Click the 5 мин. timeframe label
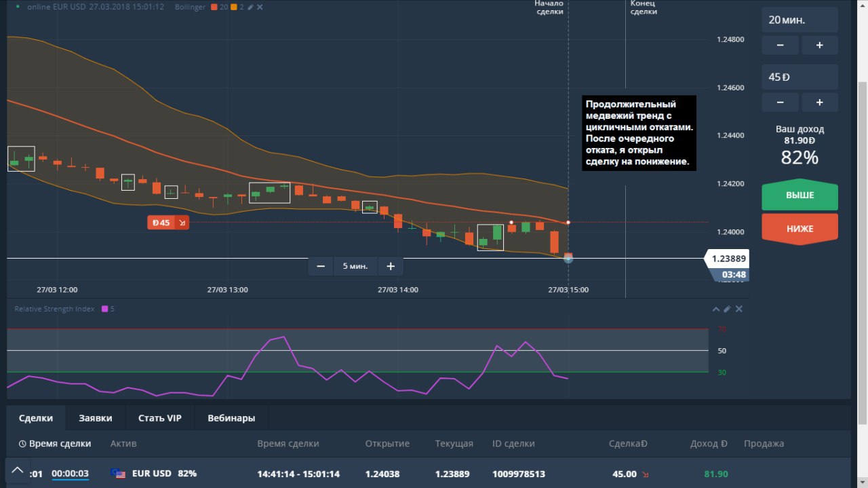Image resolution: width=868 pixels, height=488 pixels. (355, 266)
